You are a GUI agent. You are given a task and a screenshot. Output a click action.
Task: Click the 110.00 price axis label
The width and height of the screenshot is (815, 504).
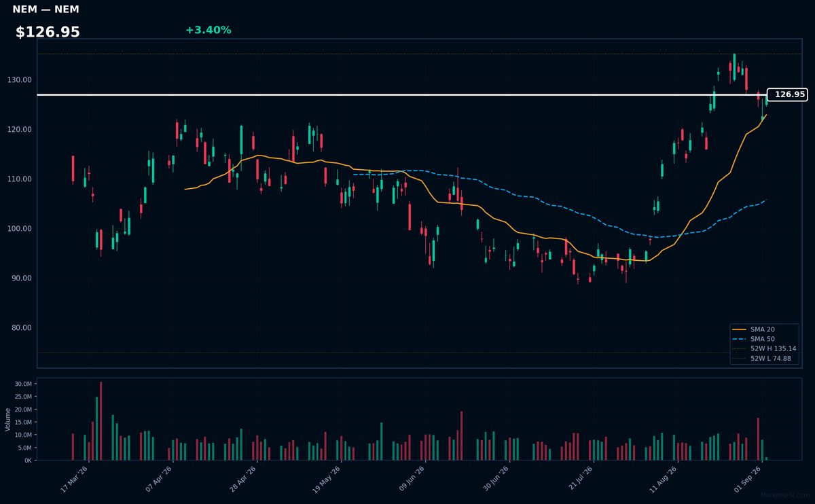point(21,179)
